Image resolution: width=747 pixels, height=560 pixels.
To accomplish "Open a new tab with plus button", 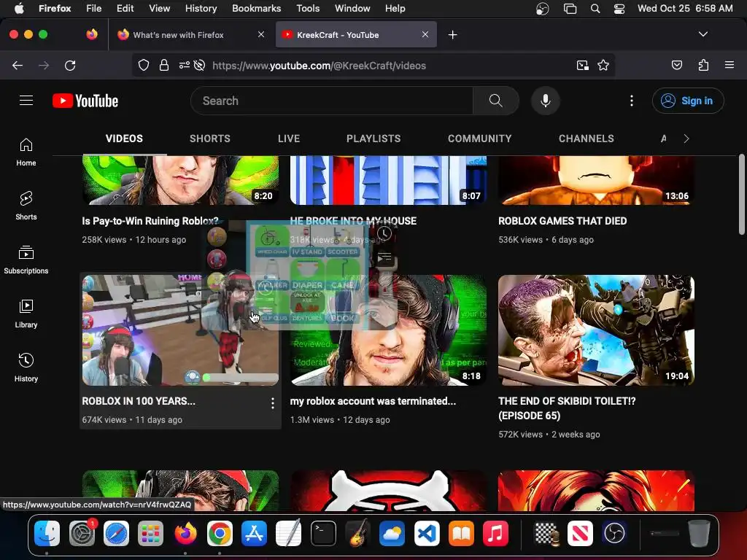I will point(452,35).
